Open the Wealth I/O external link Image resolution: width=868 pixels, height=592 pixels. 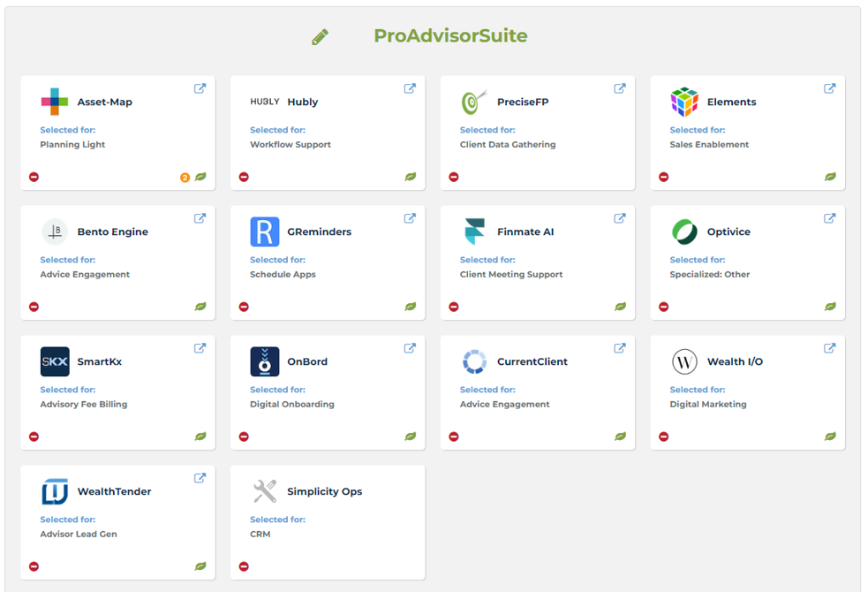[829, 347]
